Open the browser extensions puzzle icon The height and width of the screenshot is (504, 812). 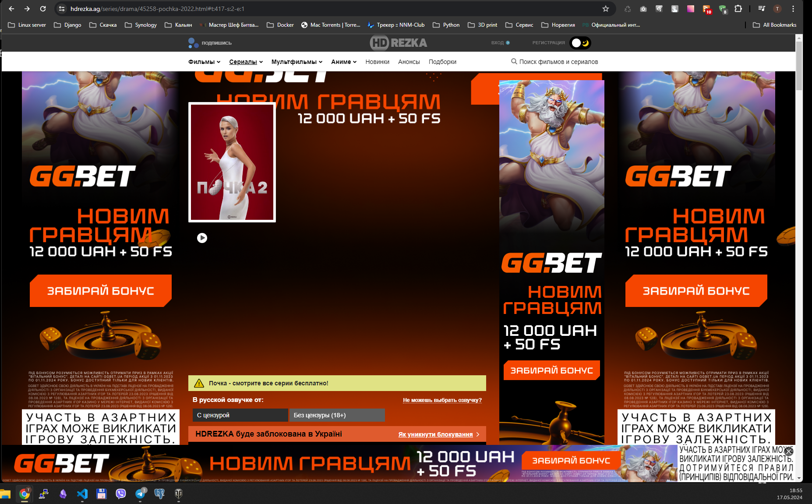click(738, 9)
